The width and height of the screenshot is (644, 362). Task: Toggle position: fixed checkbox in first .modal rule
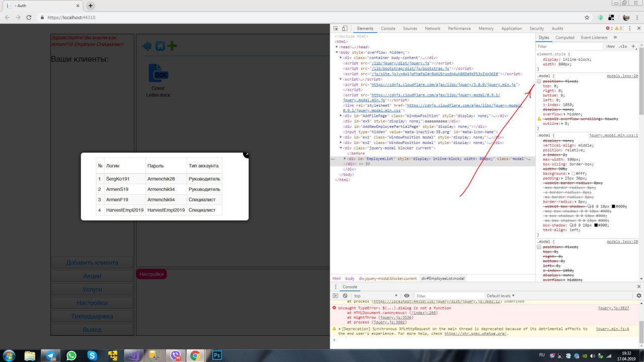click(x=539, y=81)
